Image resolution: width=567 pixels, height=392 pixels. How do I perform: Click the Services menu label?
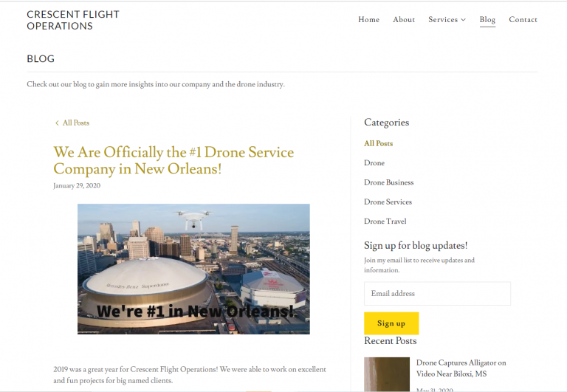[x=443, y=19]
